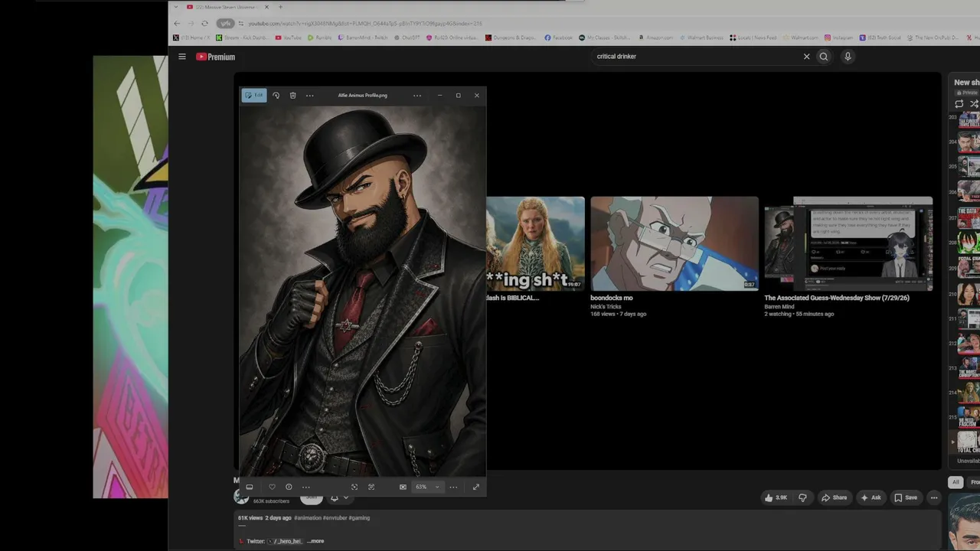
Task: Open the 63% zoom level dropdown
Action: pos(427,487)
